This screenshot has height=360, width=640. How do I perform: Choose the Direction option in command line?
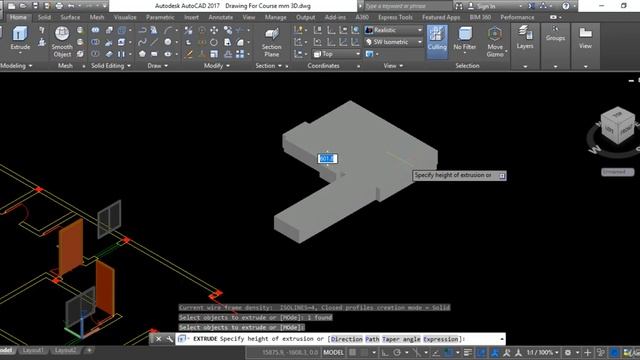pyautogui.click(x=346, y=339)
